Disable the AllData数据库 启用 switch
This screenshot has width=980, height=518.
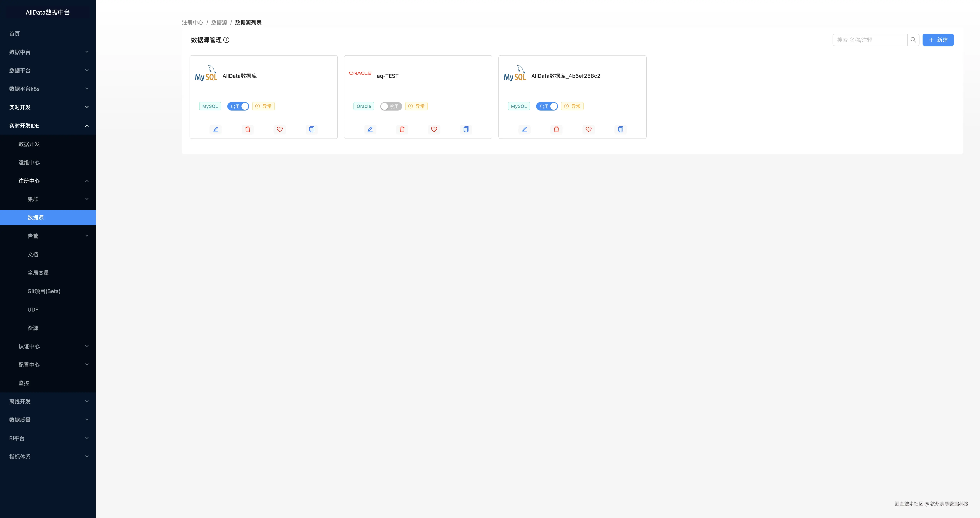point(238,107)
